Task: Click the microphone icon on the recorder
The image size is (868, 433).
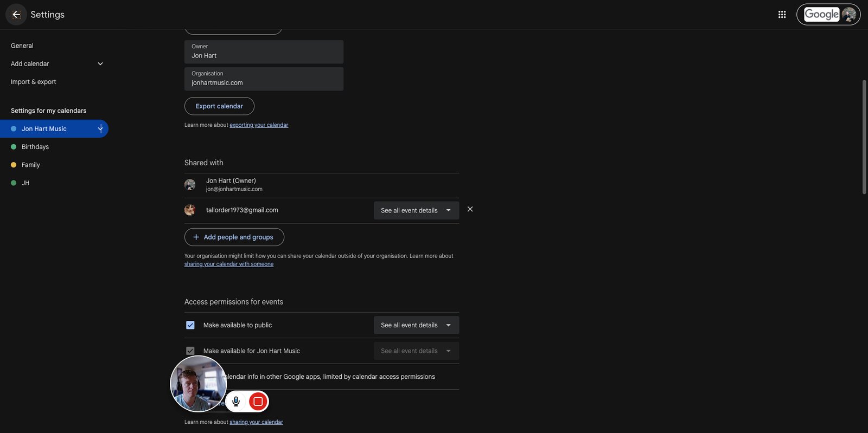Action: coord(236,402)
